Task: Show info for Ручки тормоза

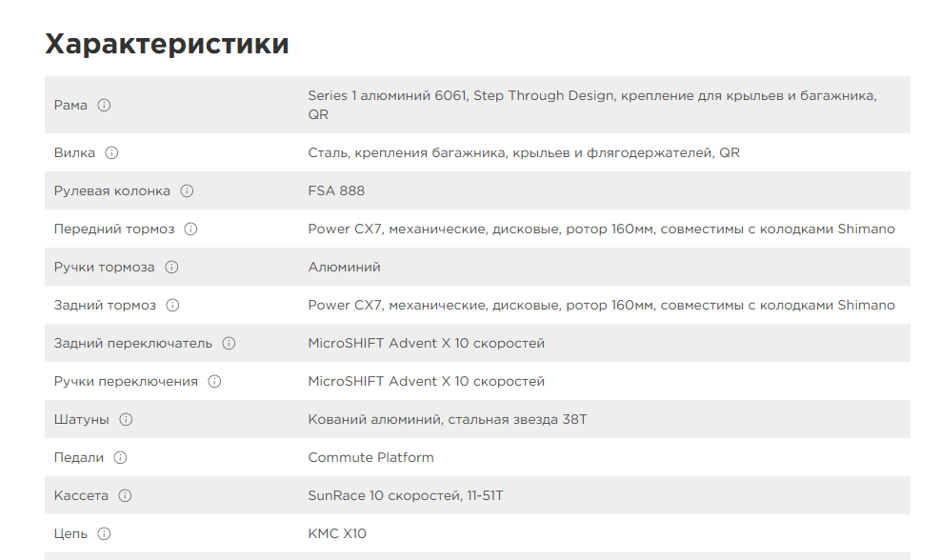Action: [171, 267]
